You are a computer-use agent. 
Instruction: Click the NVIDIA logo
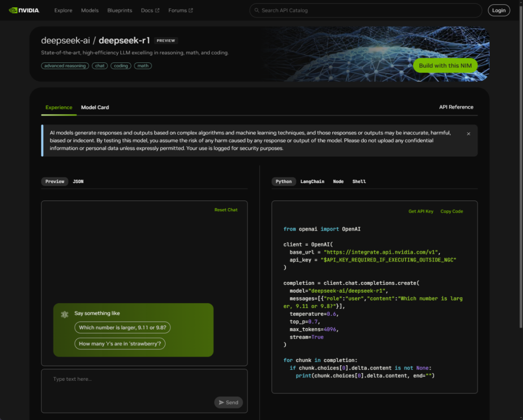point(23,10)
